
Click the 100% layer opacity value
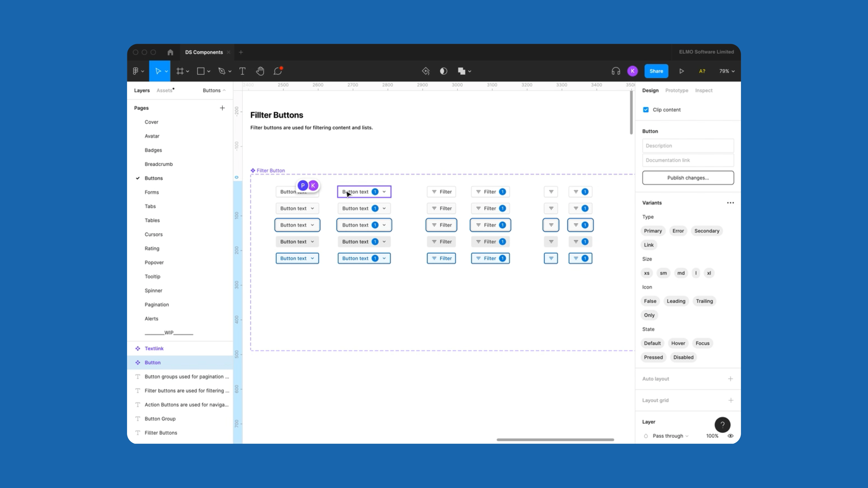pos(712,436)
